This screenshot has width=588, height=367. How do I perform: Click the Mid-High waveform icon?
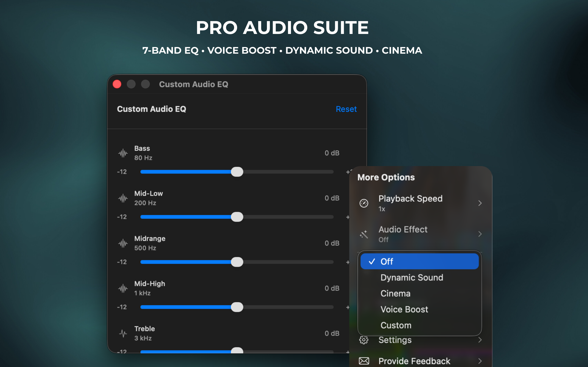(x=123, y=288)
